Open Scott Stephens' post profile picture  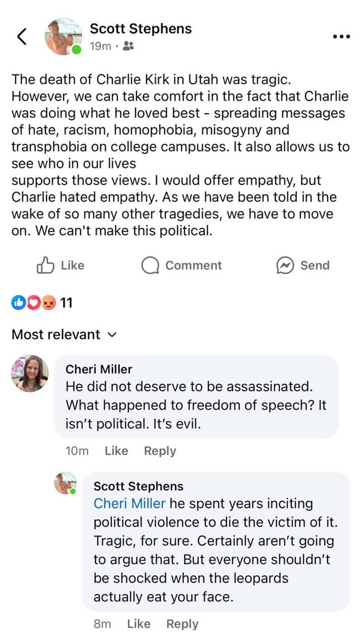pyautogui.click(x=65, y=37)
